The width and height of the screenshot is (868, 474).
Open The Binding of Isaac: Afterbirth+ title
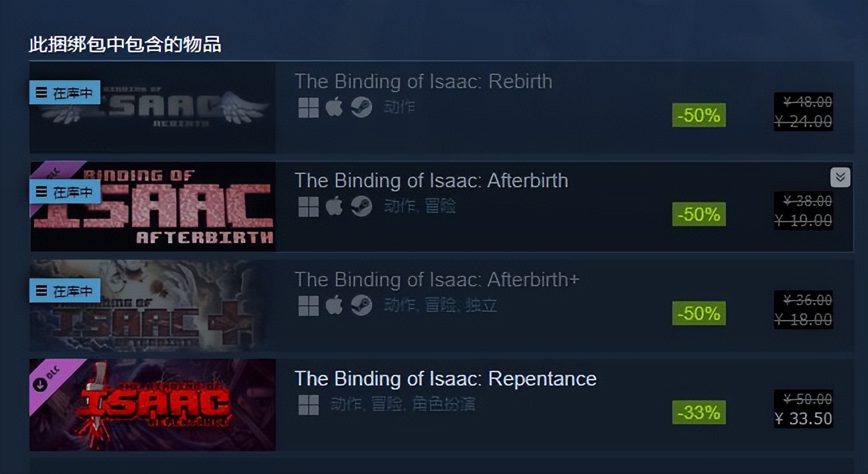(437, 280)
